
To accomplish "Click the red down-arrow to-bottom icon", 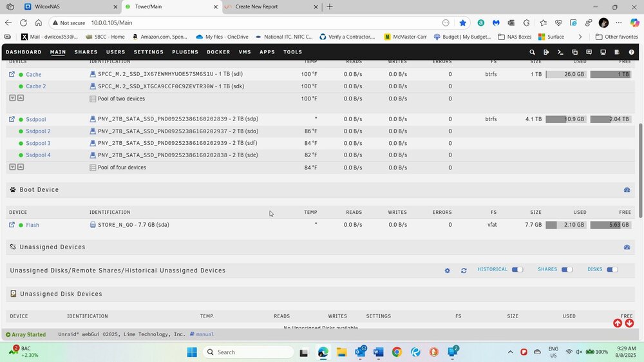I will pos(629,323).
